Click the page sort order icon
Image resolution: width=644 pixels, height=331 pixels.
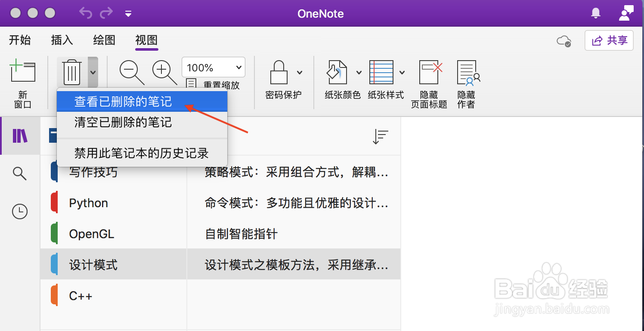coord(381,137)
